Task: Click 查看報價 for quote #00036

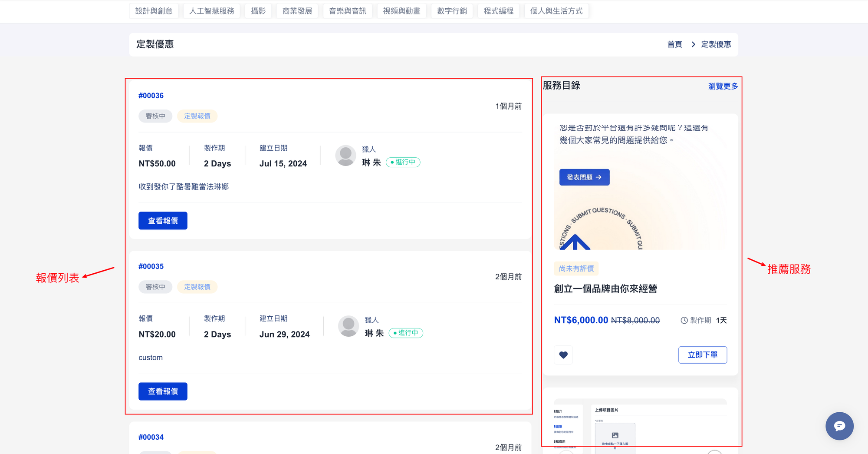Action: click(x=163, y=221)
